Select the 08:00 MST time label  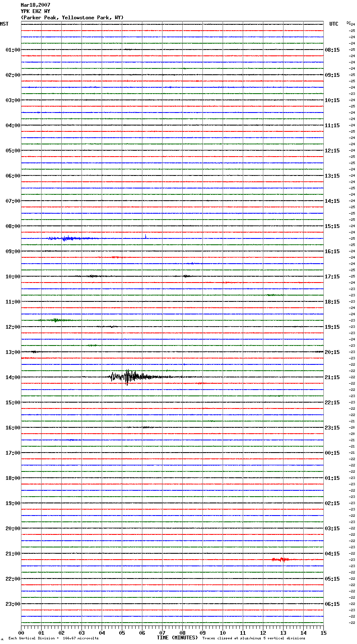click(13, 226)
